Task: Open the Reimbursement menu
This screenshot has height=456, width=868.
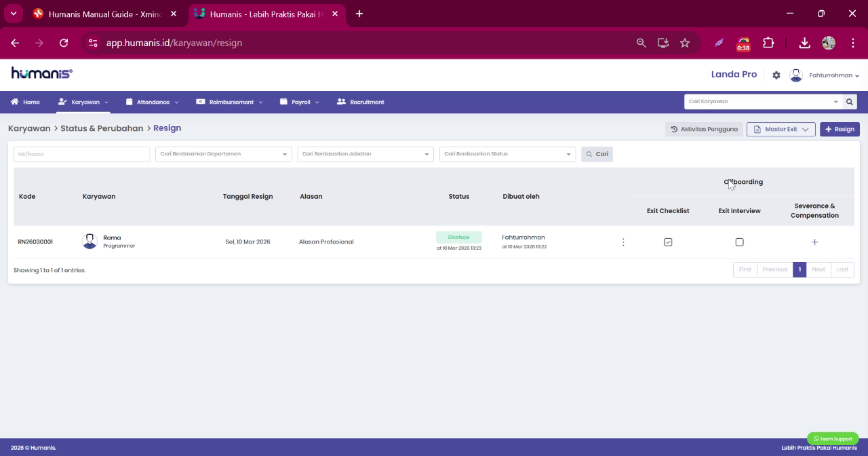Action: (x=229, y=102)
